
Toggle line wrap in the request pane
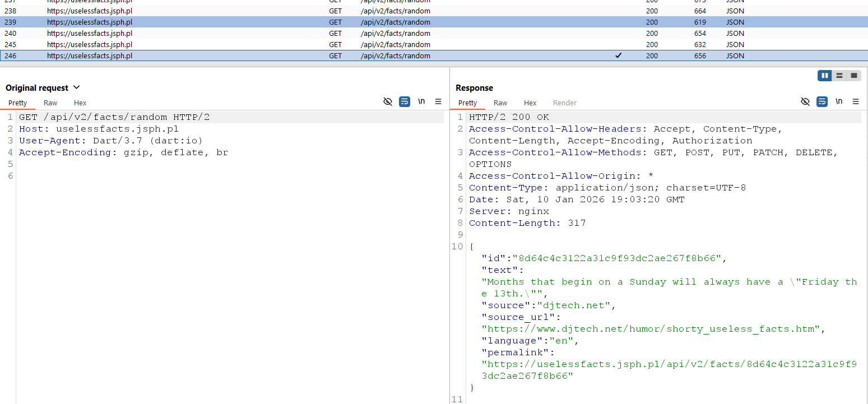pyautogui.click(x=405, y=101)
